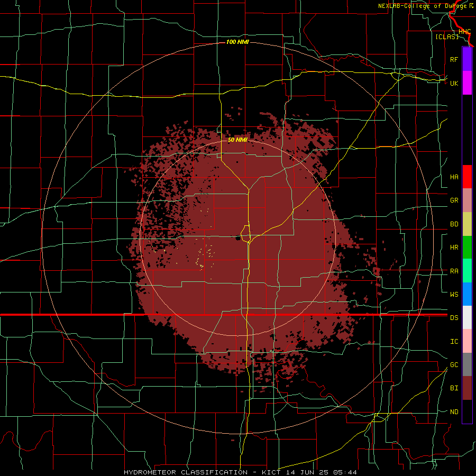Click the WS legend label
The width and height of the screenshot is (476, 476).
[454, 294]
